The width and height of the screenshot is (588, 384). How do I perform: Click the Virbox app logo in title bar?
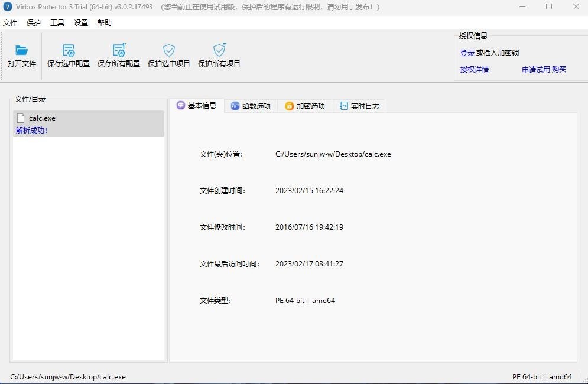[x=7, y=7]
